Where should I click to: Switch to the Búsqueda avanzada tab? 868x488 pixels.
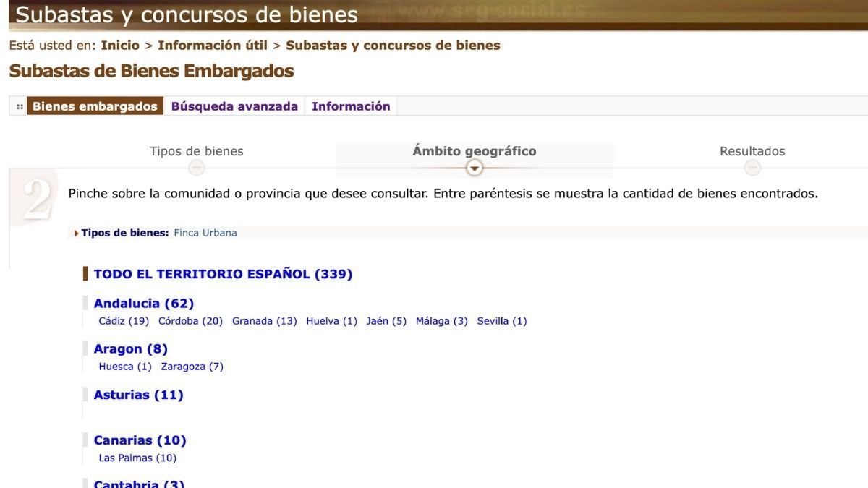(x=234, y=106)
